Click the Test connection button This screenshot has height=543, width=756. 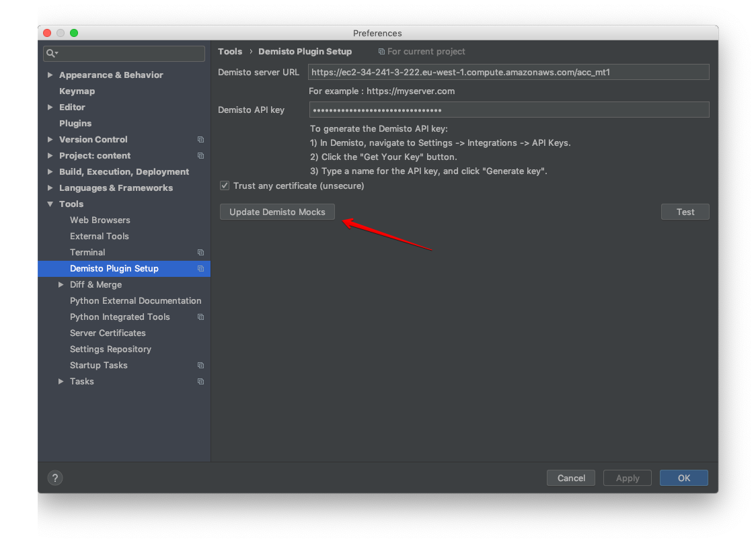coord(685,212)
